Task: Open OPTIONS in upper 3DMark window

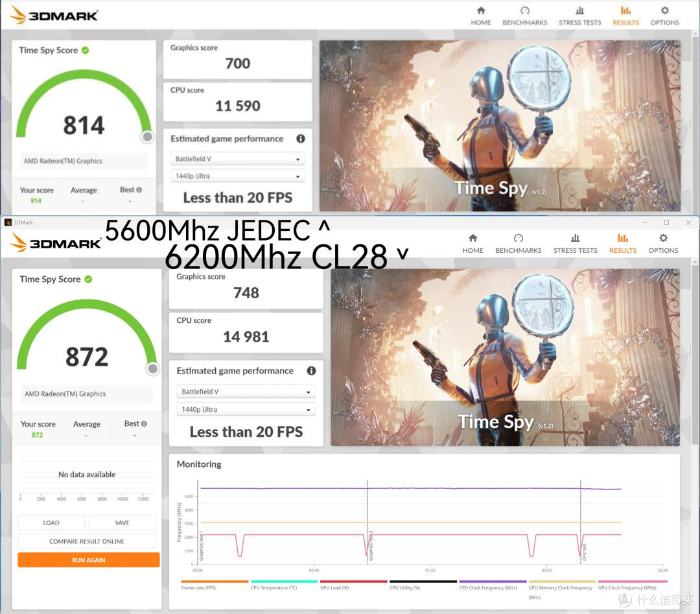Action: pos(664,16)
